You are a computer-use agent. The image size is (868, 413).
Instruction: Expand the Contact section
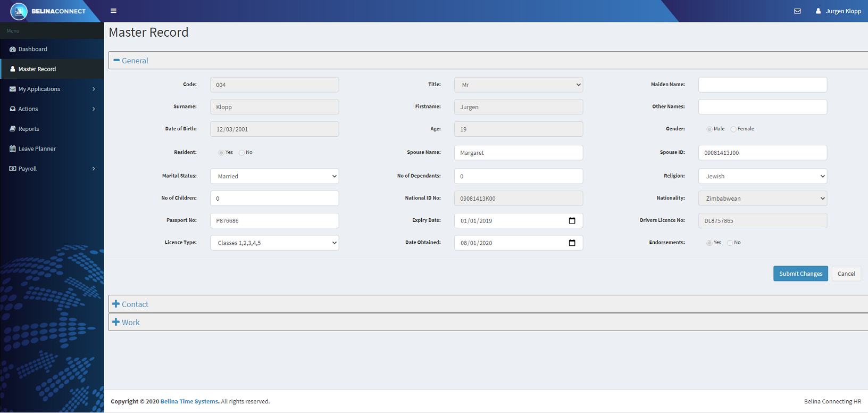(x=488, y=304)
